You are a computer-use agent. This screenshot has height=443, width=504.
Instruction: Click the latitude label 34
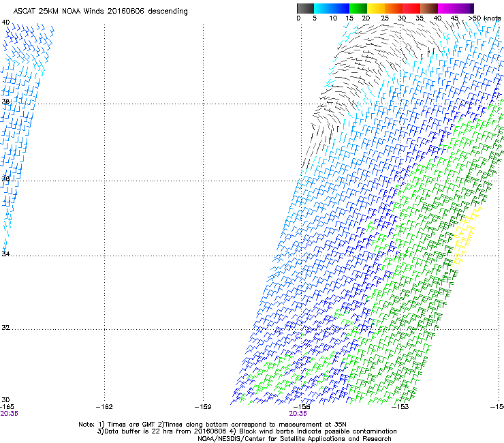(5, 254)
